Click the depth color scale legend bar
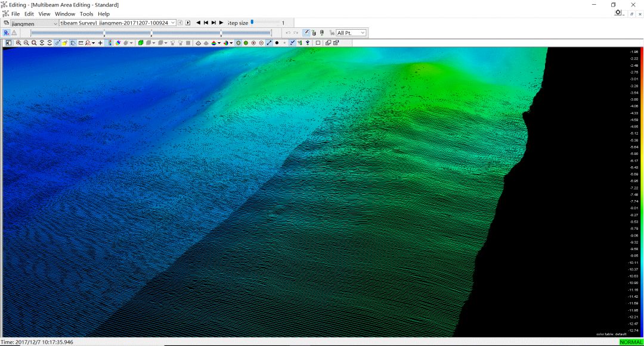 (x=642, y=191)
